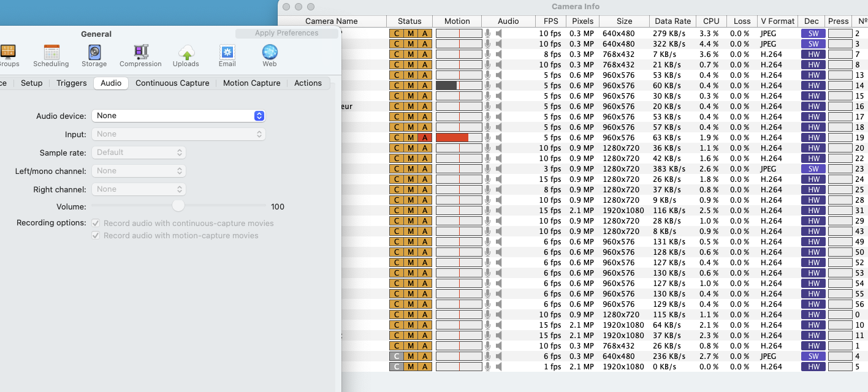This screenshot has width=868, height=392.
Task: Toggle red A status indicator for camera 19
Action: [x=425, y=138]
